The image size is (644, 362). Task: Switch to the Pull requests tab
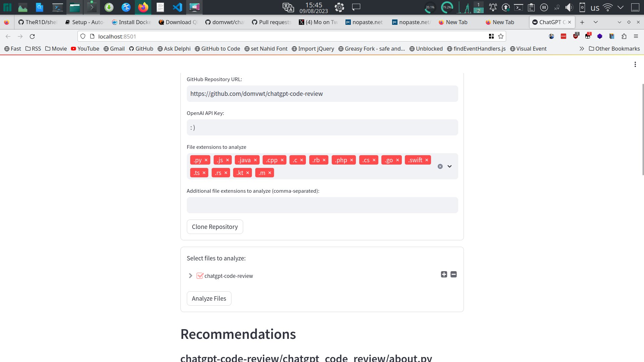coord(272,22)
